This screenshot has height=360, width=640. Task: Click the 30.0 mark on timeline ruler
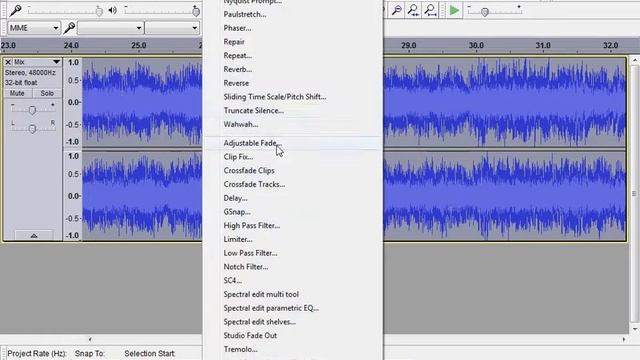(x=476, y=45)
